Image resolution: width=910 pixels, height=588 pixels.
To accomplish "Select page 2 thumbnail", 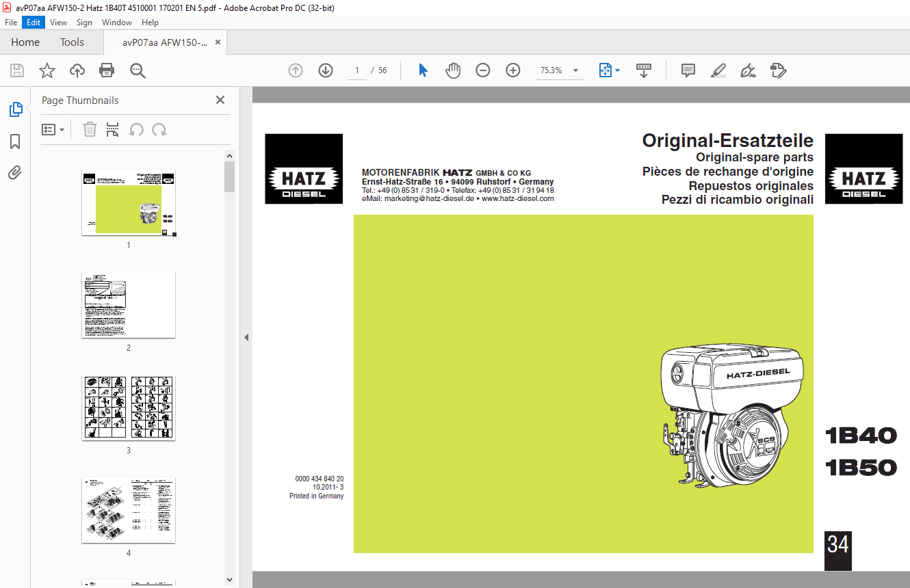I will [x=129, y=305].
